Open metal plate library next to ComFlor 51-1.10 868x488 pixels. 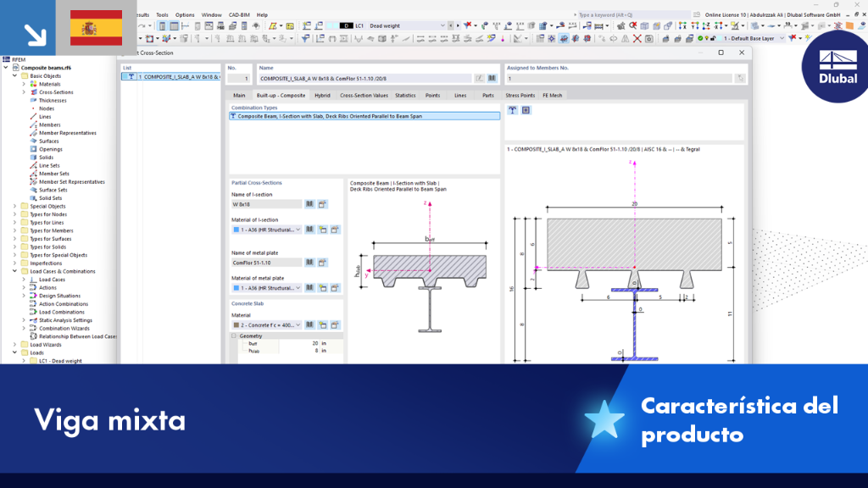point(310,263)
